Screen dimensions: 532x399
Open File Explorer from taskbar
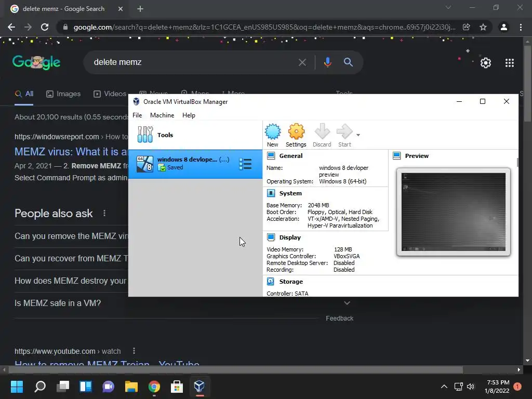pyautogui.click(x=131, y=387)
